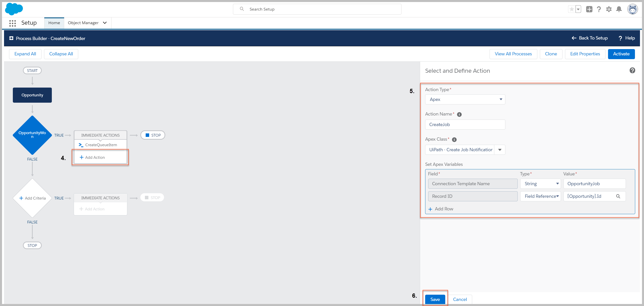Open the Object Manager tab
Viewport: 644px width, 306px height.
click(83, 23)
